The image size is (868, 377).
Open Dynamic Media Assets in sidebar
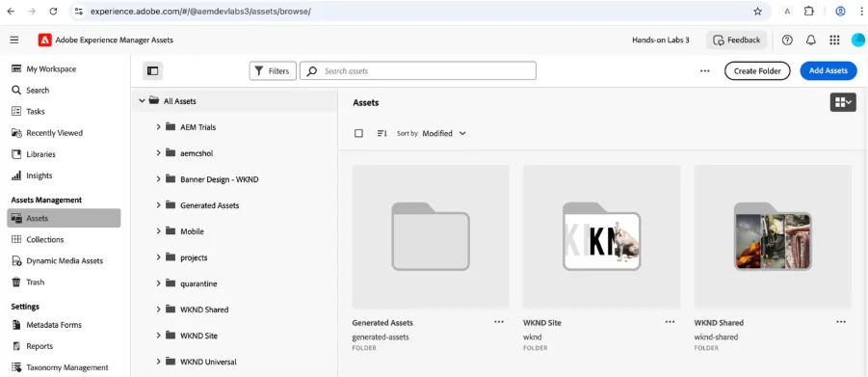pos(64,260)
